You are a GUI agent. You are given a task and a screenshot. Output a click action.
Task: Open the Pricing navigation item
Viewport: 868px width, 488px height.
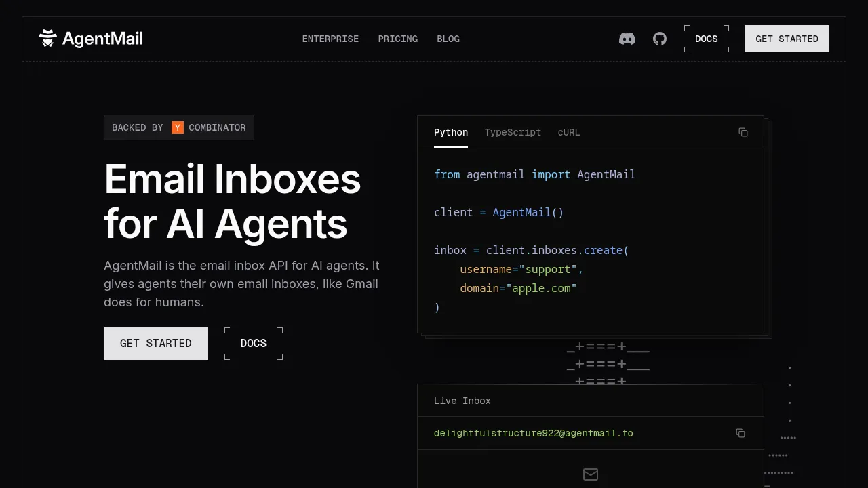[x=398, y=39]
